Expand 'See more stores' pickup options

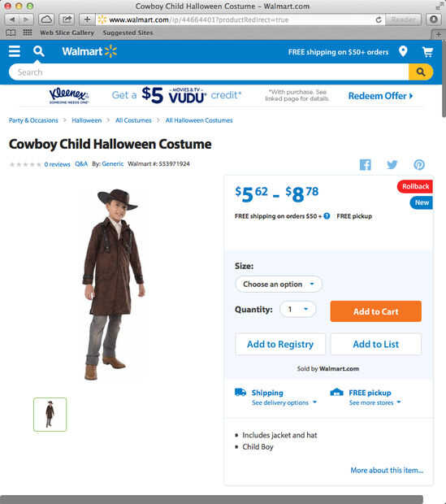(x=375, y=402)
